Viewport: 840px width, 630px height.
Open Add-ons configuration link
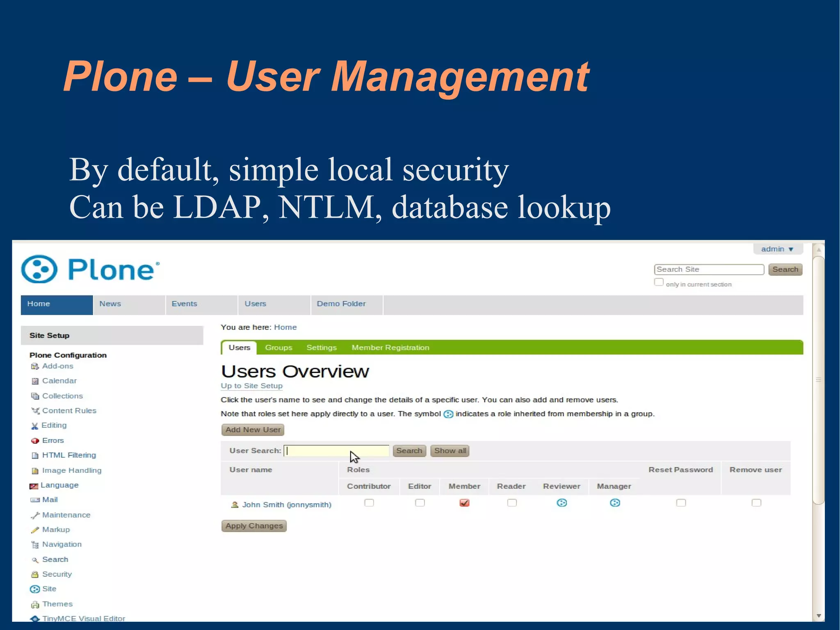pos(58,366)
